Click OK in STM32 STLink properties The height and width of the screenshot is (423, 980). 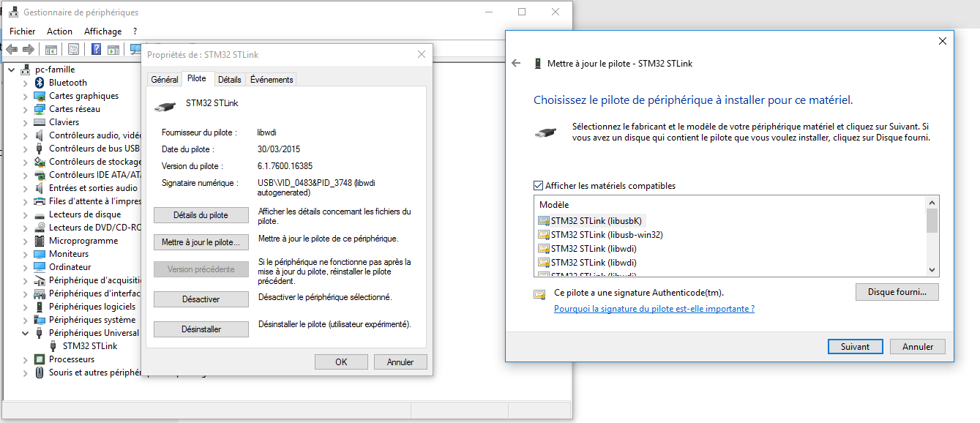[x=341, y=362]
